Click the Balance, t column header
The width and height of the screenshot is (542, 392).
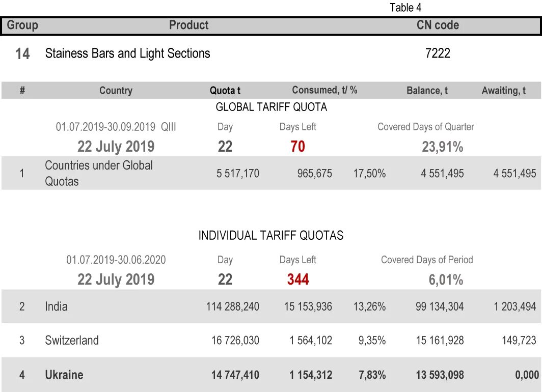pos(427,91)
